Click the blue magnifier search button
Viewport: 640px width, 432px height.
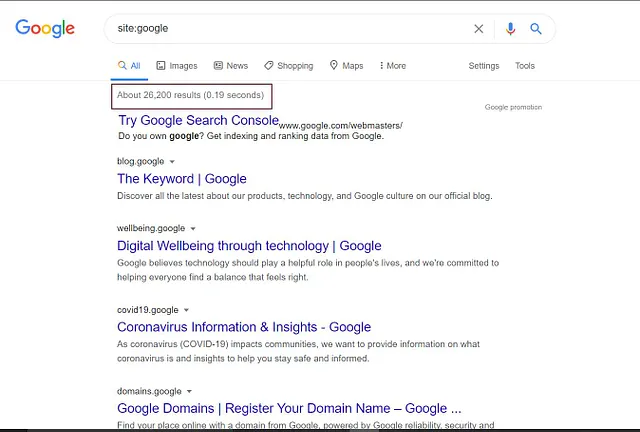536,29
